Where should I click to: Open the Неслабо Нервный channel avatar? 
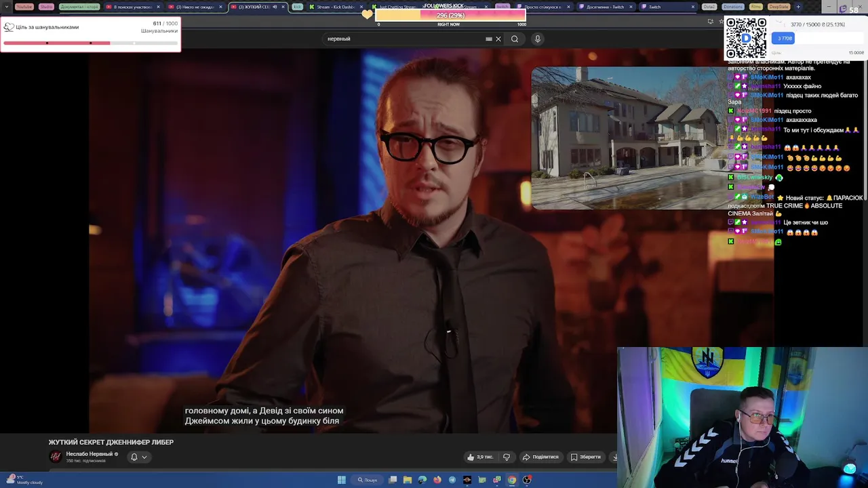[56, 457]
